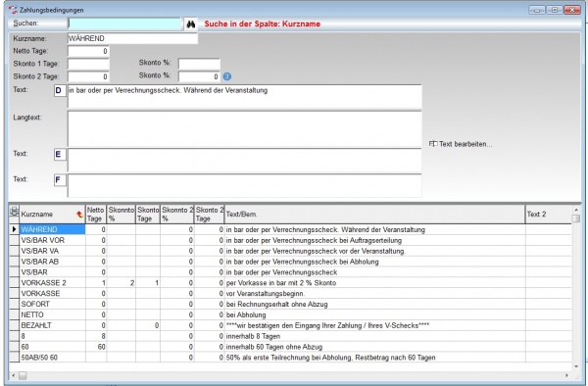This screenshot has width=588, height=386.
Task: Click the binoculars search icon
Action: coord(191,24)
